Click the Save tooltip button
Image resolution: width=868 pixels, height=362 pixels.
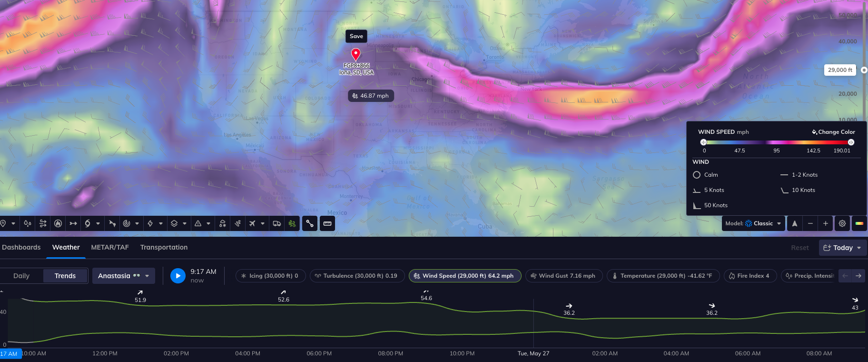pos(356,36)
